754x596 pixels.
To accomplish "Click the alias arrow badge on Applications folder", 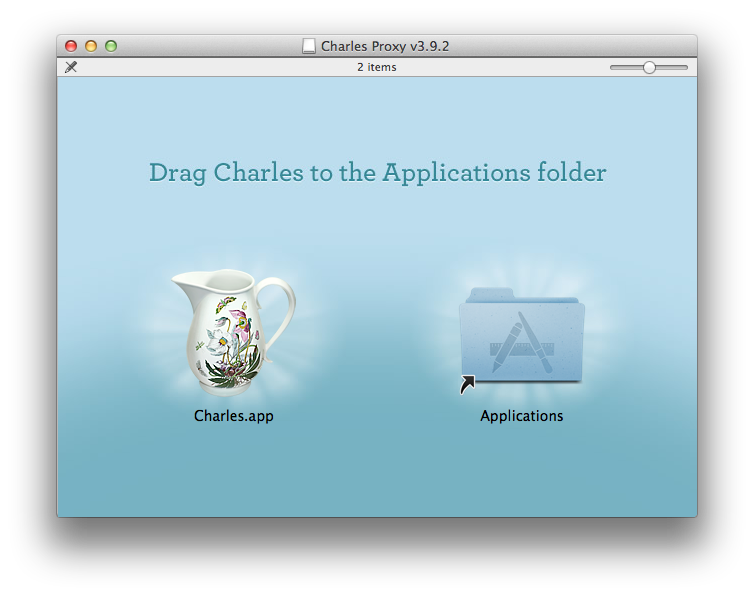I will pyautogui.click(x=467, y=385).
